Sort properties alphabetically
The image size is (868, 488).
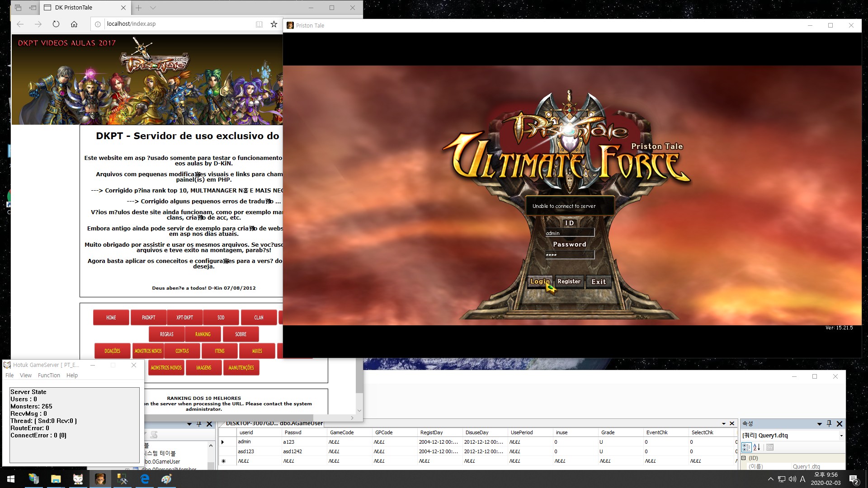[756, 447]
